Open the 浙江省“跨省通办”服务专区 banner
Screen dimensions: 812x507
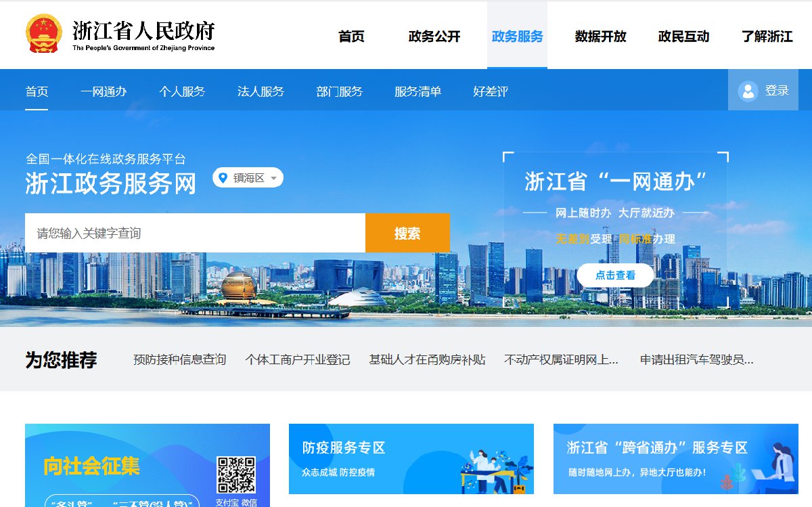[676, 459]
